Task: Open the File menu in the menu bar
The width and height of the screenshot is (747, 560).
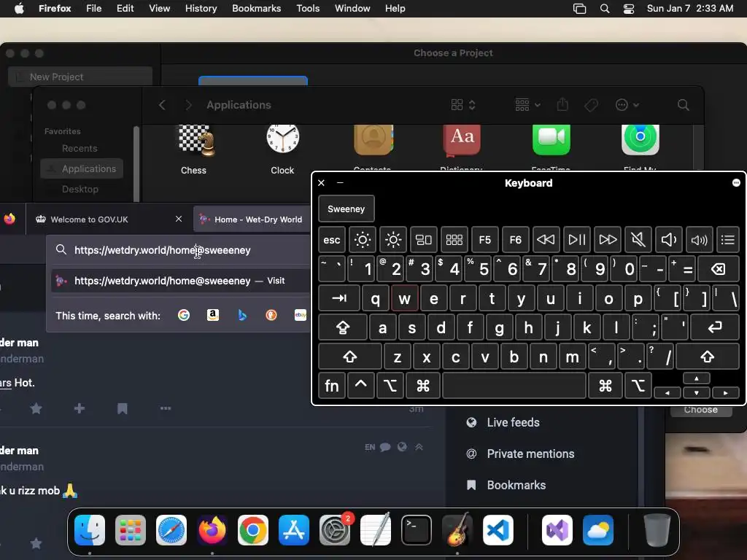Action: 94,9
